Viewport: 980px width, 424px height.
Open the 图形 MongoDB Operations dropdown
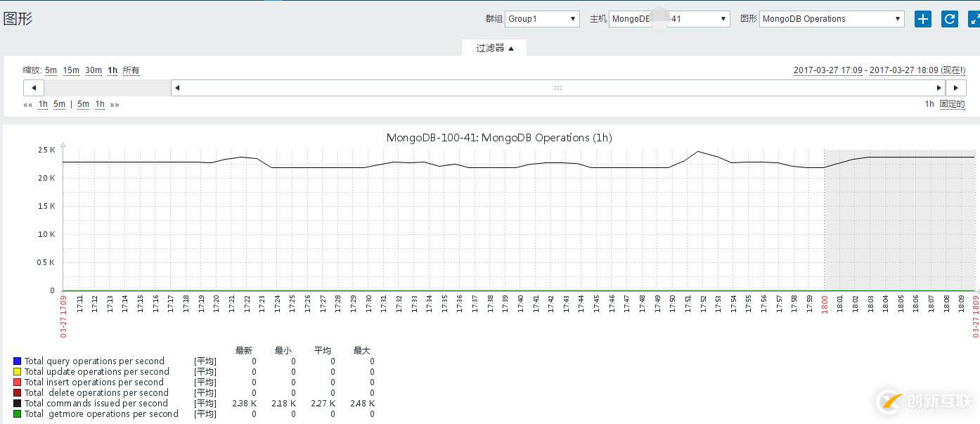831,19
